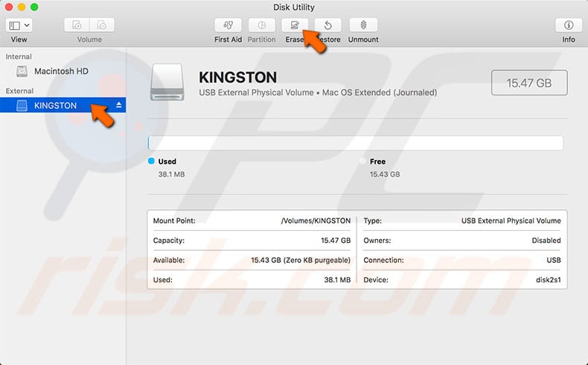
Task: Close the Disk Utility window
Action: [9, 7]
